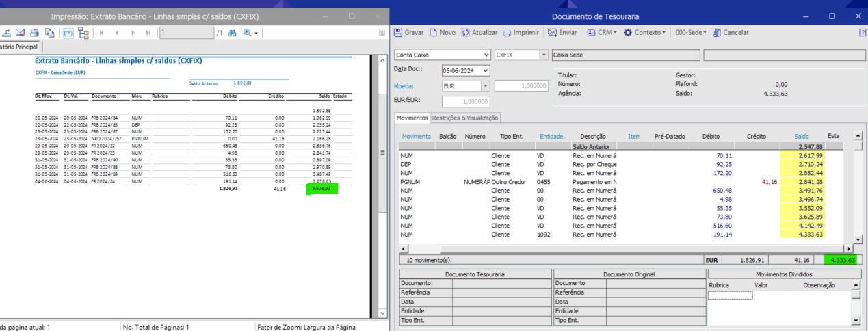Viewport: 868px width, 331px height.
Task: Click the Rubrica input field in Movimentos Divididos
Action: 730,295
